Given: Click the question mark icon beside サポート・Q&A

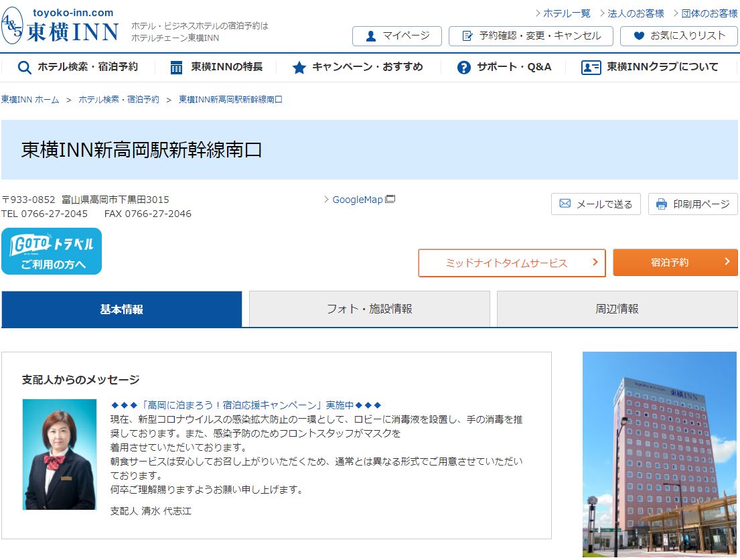Looking at the screenshot, I should (464, 68).
